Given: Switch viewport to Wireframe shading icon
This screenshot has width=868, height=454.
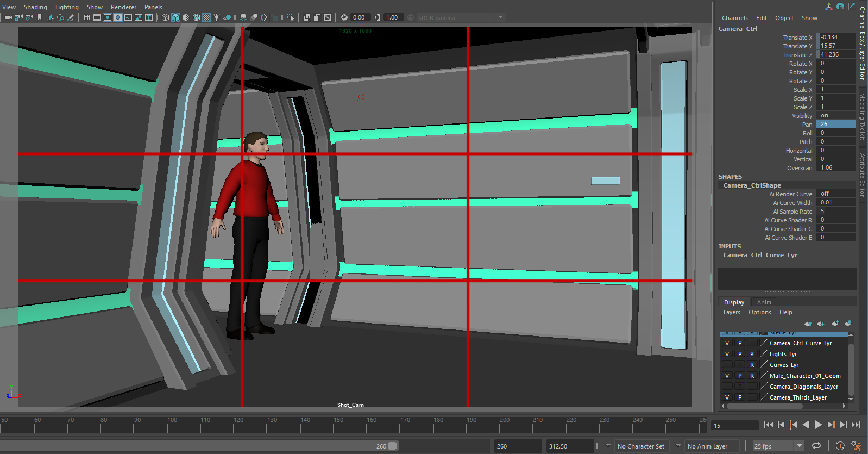Looking at the screenshot, I should pyautogui.click(x=165, y=17).
